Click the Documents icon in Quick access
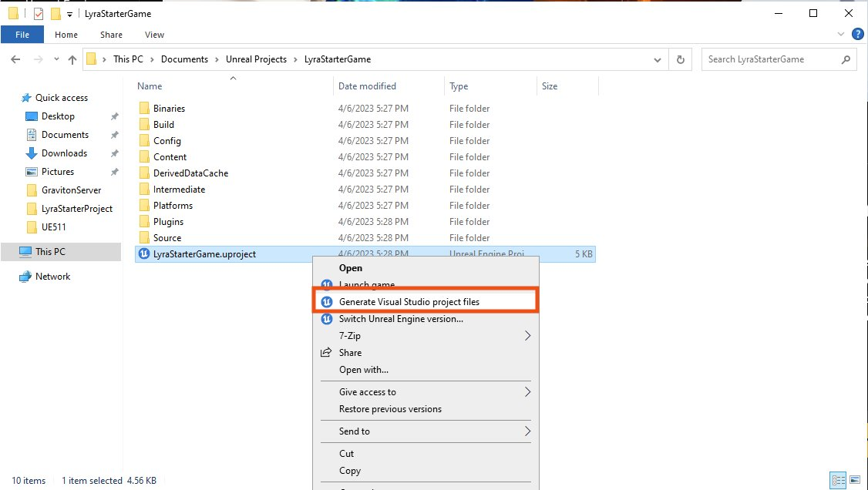Viewport: 868px width, 490px height. click(x=32, y=135)
